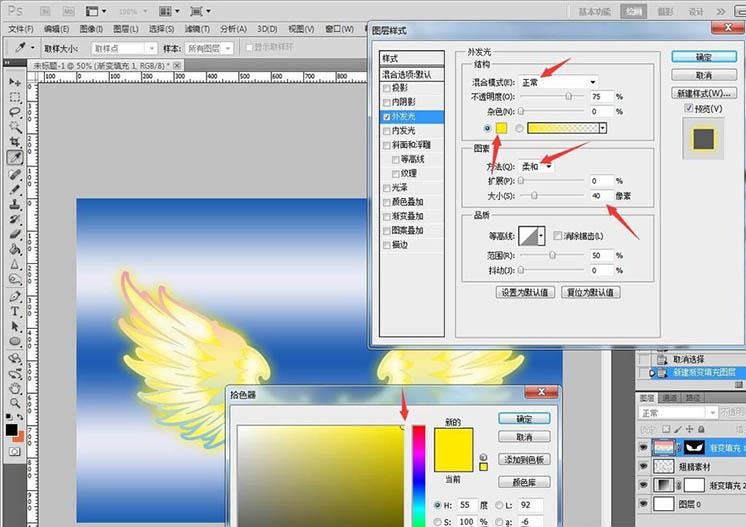The width and height of the screenshot is (746, 527).
Task: Select the Eyedropper tool in toolbox
Action: pos(15,157)
